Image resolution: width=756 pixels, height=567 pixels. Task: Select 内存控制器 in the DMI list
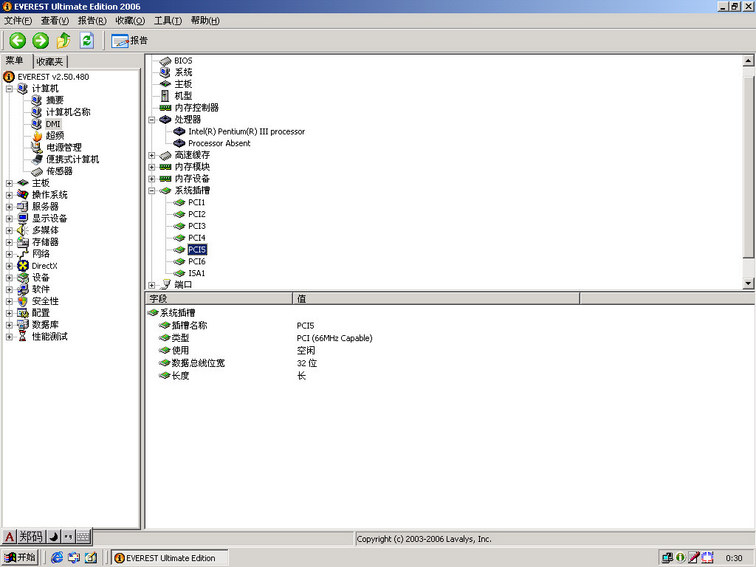[x=197, y=108]
